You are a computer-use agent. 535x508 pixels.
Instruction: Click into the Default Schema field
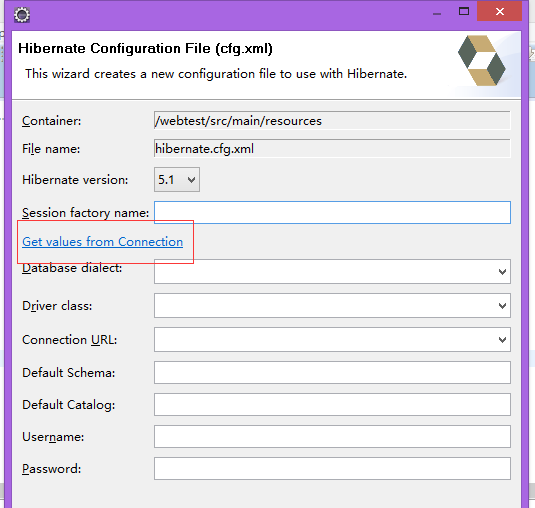332,372
